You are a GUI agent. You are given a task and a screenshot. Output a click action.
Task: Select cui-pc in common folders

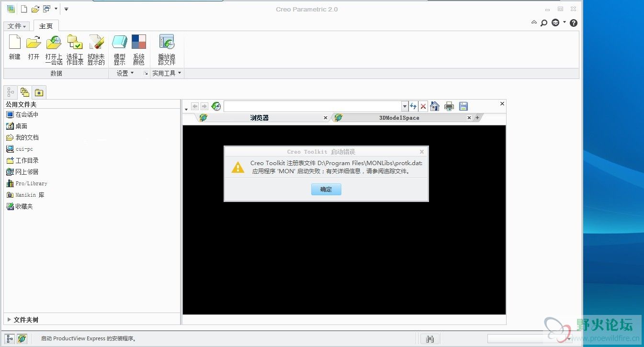coord(20,149)
